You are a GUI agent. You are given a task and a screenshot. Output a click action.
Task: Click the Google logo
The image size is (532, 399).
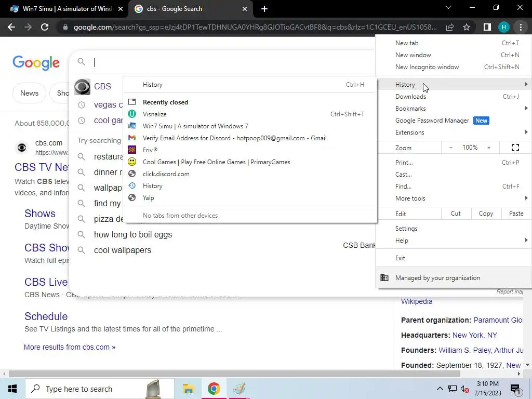(36, 63)
